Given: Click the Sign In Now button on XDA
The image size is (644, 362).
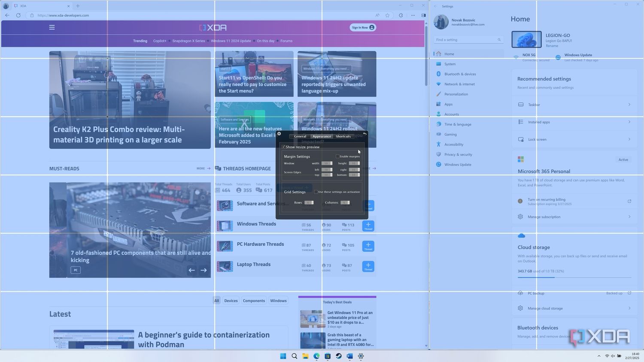Looking at the screenshot, I should [x=363, y=27].
